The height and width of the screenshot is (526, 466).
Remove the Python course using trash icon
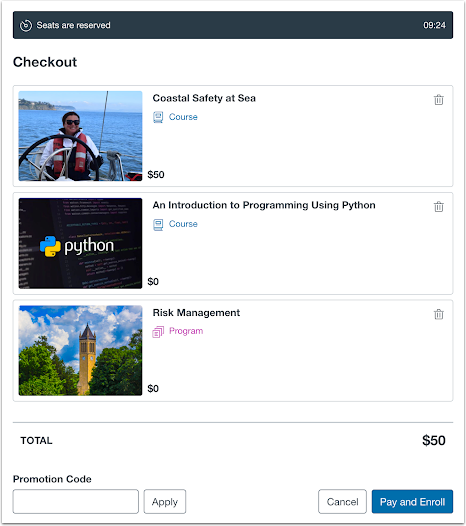point(438,207)
